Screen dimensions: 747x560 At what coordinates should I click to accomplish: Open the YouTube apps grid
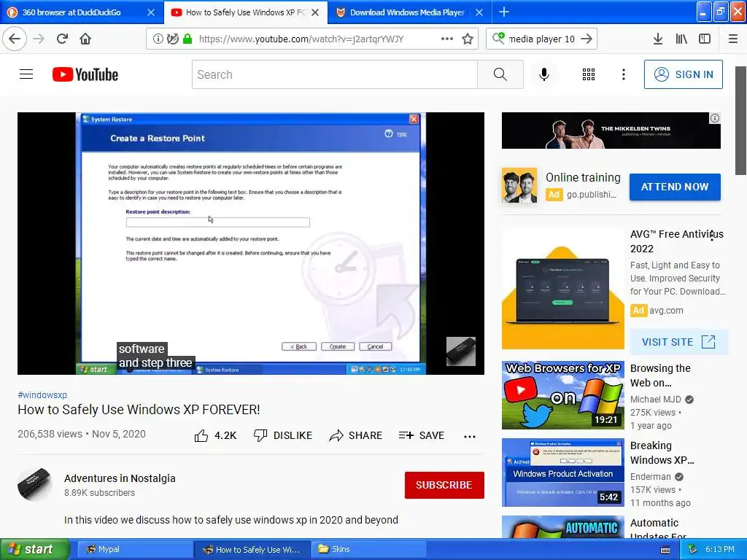click(x=589, y=74)
